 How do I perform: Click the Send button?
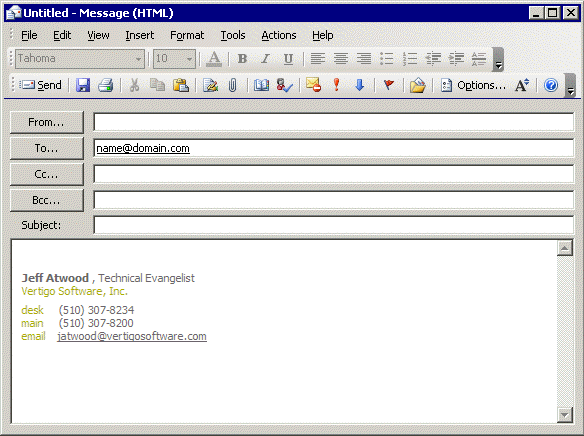point(41,85)
